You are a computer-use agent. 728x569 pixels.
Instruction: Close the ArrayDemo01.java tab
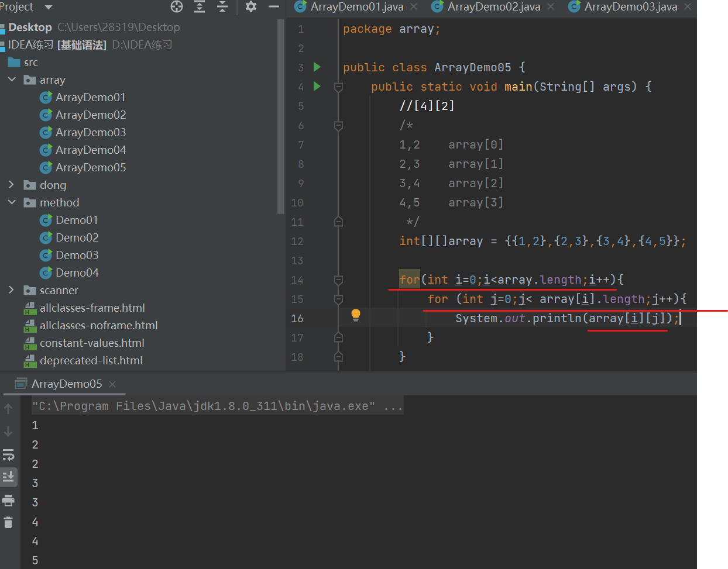click(x=414, y=6)
